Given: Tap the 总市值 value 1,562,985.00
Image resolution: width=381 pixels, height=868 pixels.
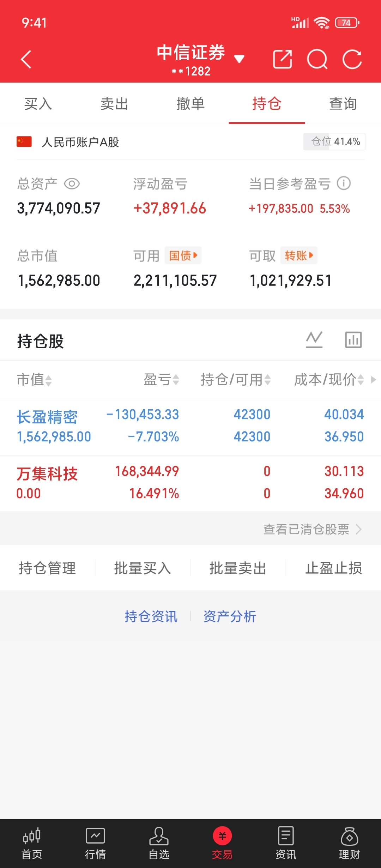Looking at the screenshot, I should [59, 281].
